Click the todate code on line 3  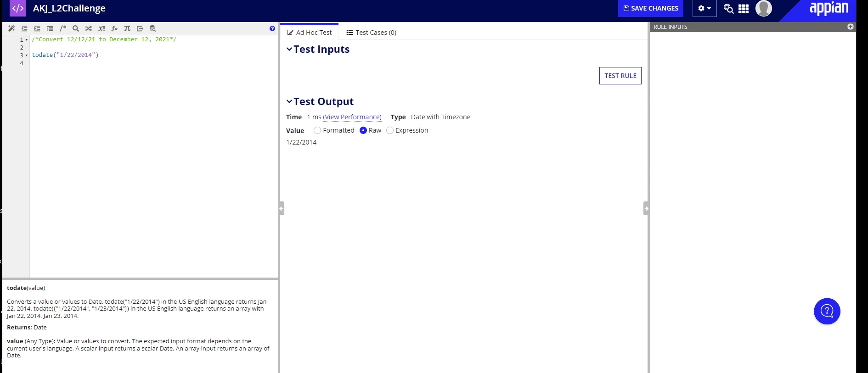tap(65, 55)
